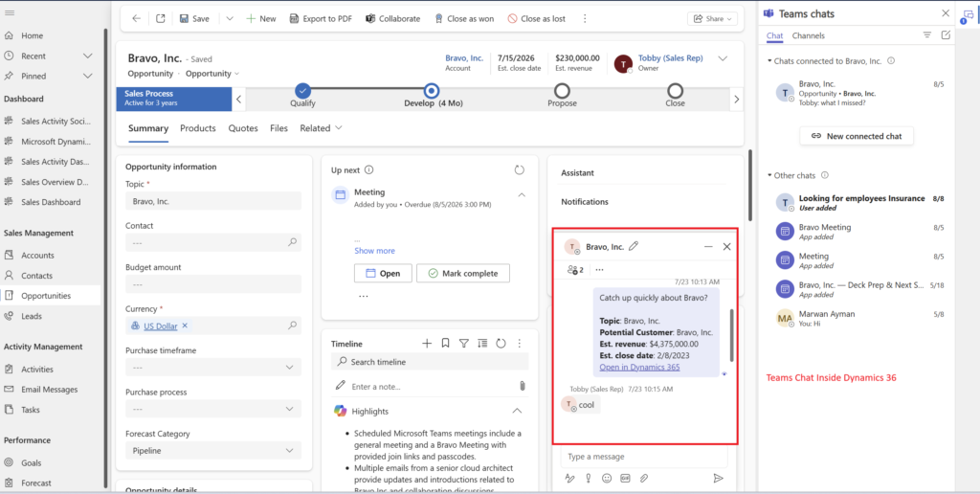980x494 pixels.
Task: Click Show more link
Action: (374, 251)
